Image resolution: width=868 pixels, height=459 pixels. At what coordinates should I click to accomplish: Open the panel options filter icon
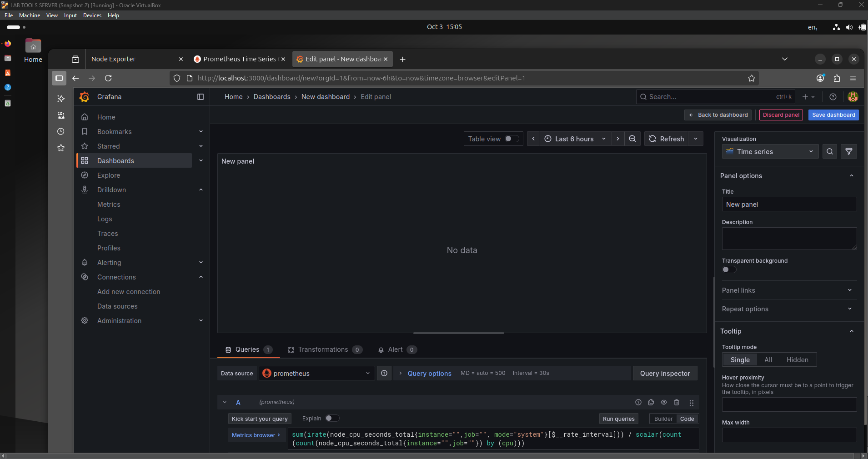849,152
